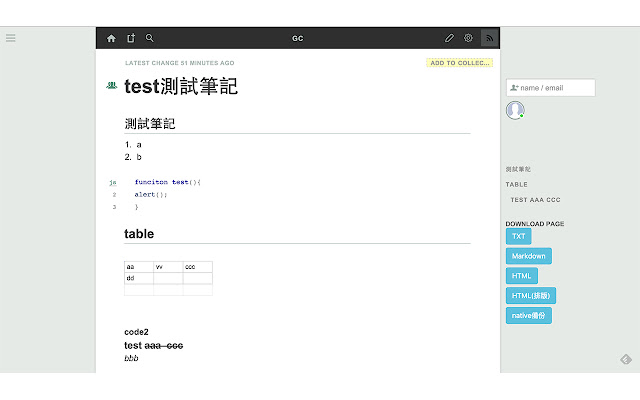
Task: Click the code line alert();
Action: [x=151, y=194]
